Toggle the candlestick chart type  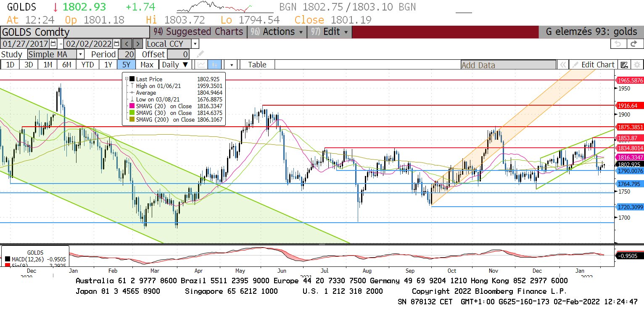click(x=214, y=64)
